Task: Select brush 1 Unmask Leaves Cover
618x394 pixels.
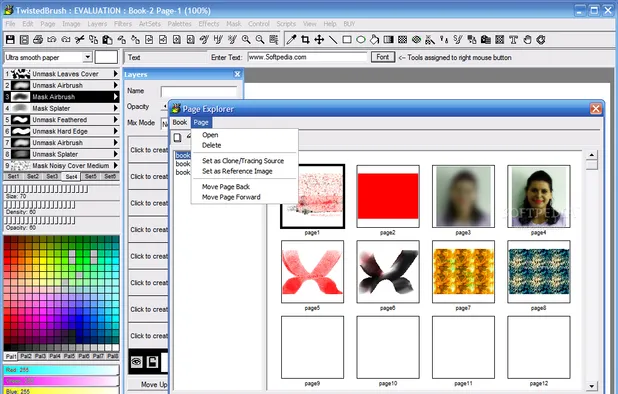Action: (x=61, y=74)
